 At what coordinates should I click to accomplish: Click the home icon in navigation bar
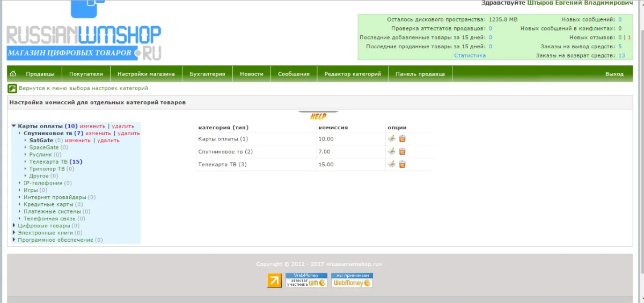click(13, 74)
